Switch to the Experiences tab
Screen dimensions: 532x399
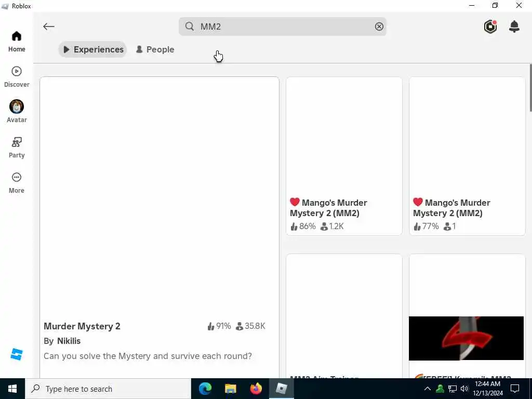pos(93,49)
